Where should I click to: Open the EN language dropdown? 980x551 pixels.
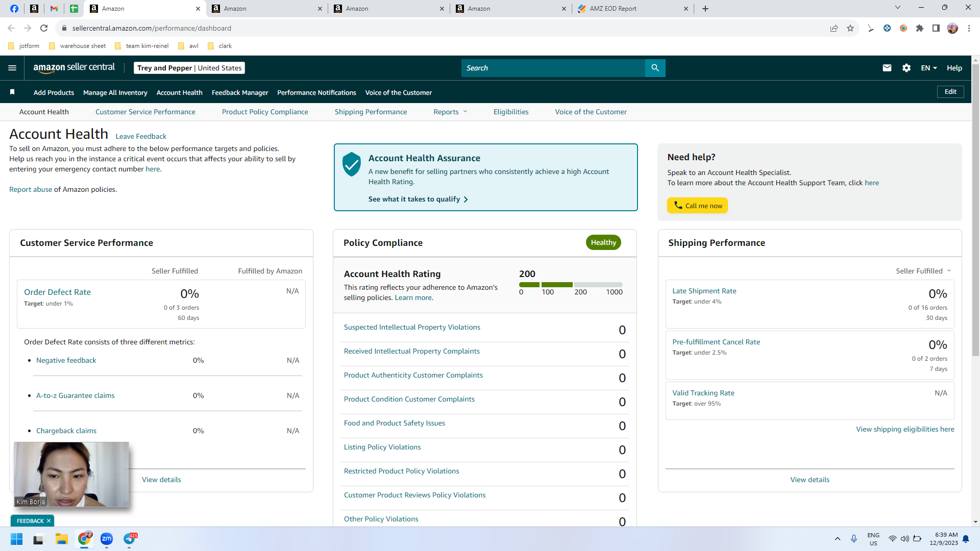tap(928, 68)
